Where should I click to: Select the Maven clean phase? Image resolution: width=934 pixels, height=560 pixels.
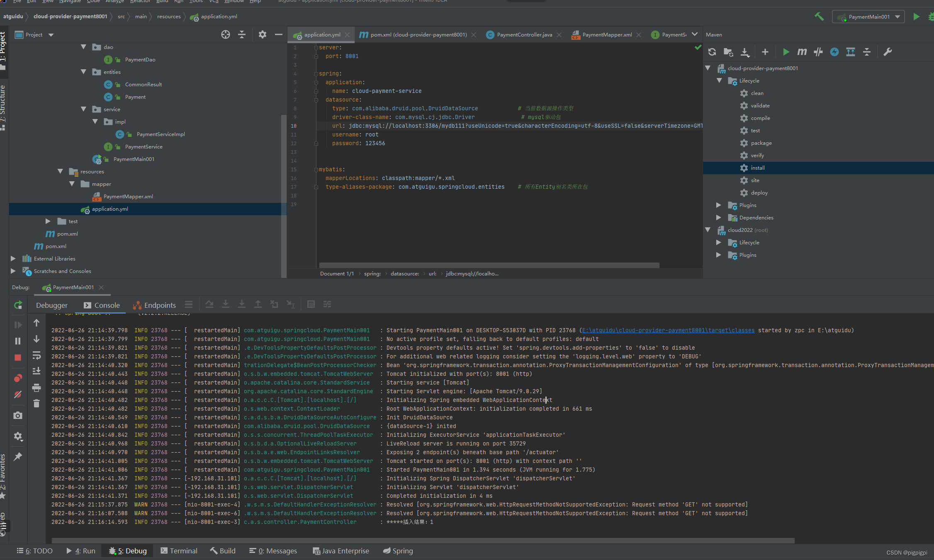(757, 93)
